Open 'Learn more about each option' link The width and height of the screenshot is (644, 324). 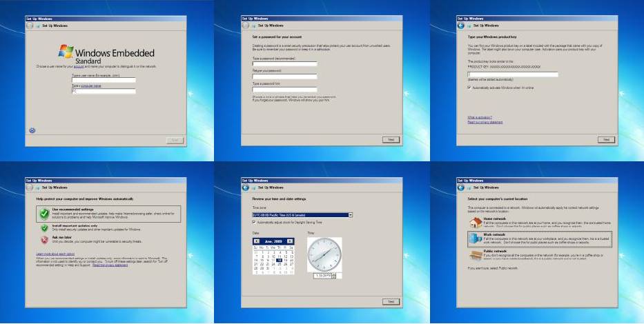point(55,254)
